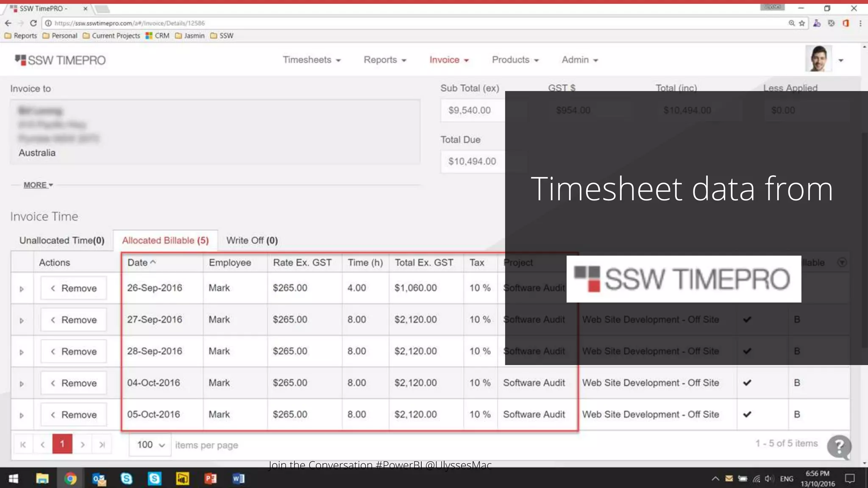Switch to Write Off (0) tab

point(252,241)
